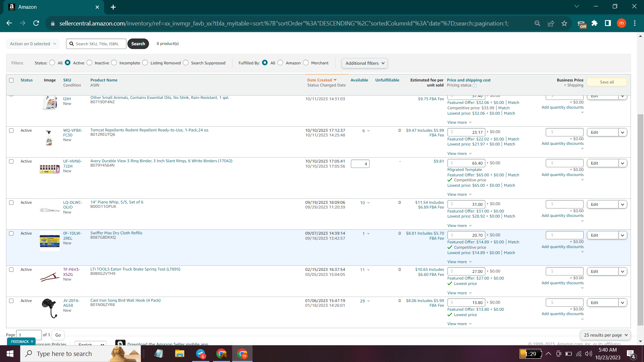Click the volume icon in system tray

pos(588,354)
